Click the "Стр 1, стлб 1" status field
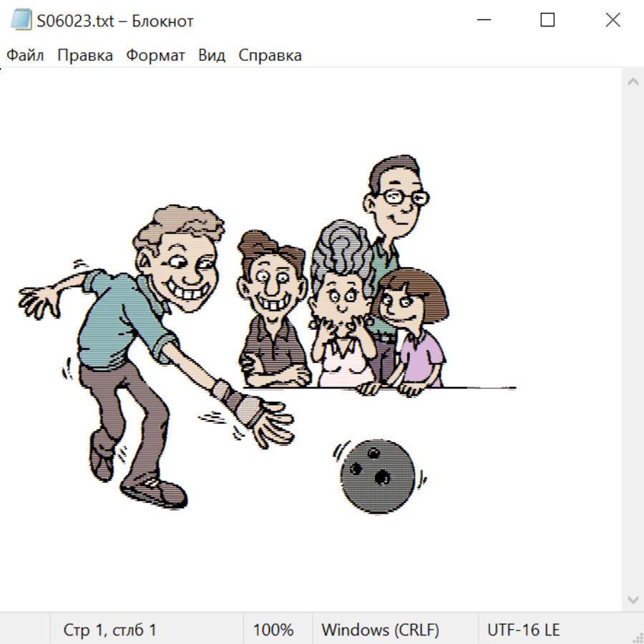The width and height of the screenshot is (644, 644). tap(110, 630)
